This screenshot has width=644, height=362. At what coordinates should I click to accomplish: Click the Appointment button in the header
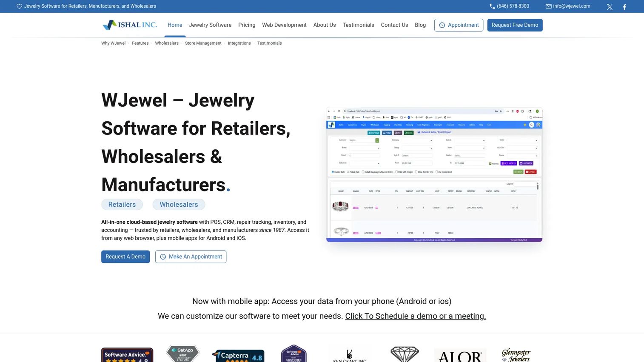pos(459,25)
